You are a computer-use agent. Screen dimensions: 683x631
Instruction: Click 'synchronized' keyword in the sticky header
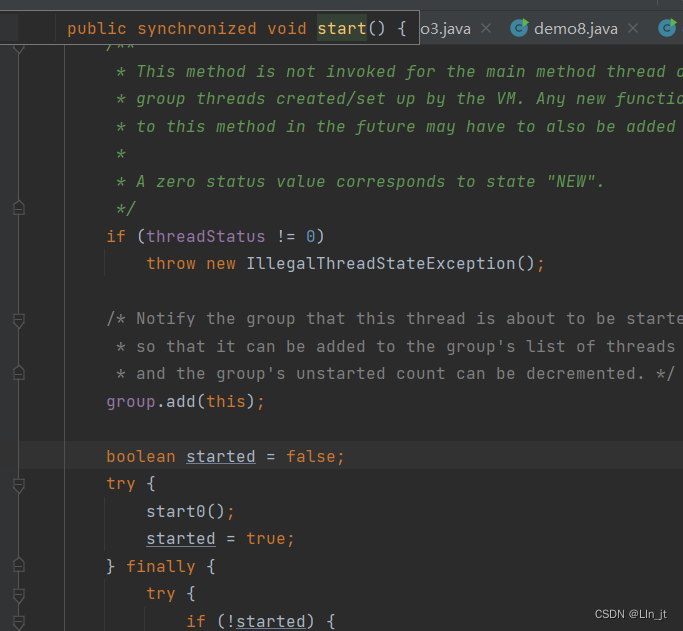click(x=197, y=29)
